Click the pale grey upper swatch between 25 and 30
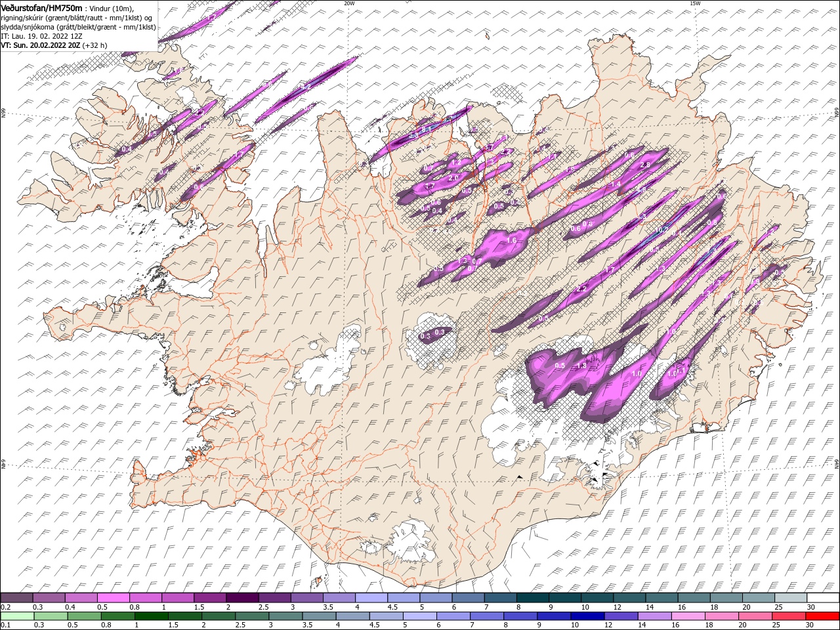This screenshot has height=630, width=840. 790,598
